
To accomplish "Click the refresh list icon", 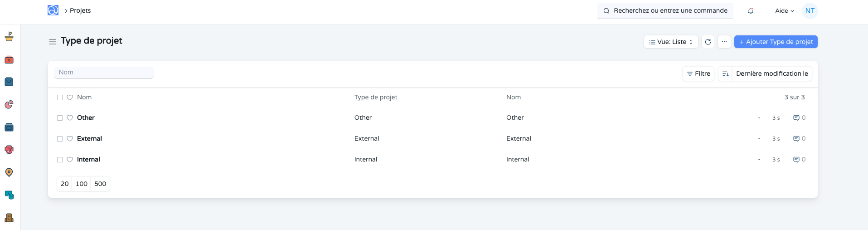I will tap(708, 42).
